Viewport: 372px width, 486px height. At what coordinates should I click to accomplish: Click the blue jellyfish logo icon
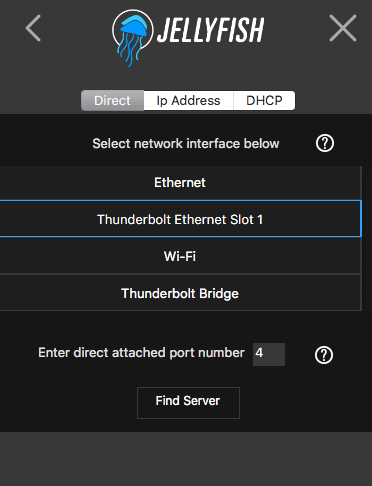point(132,37)
